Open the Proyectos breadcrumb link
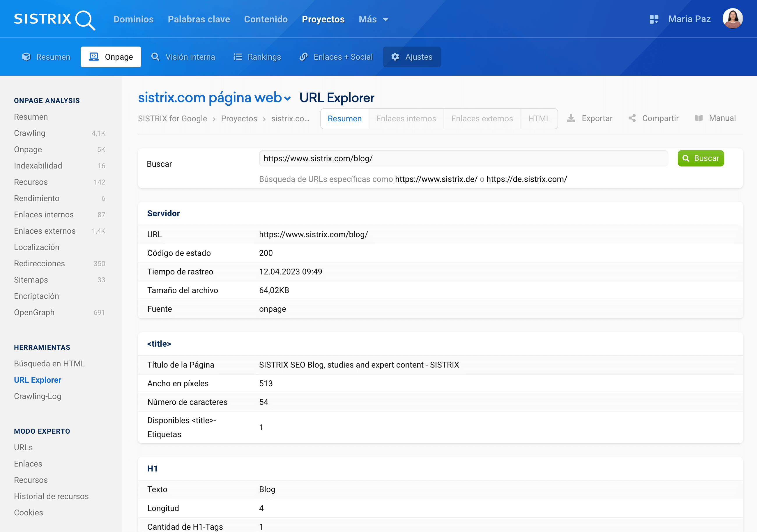The height and width of the screenshot is (532, 757). coord(239,119)
